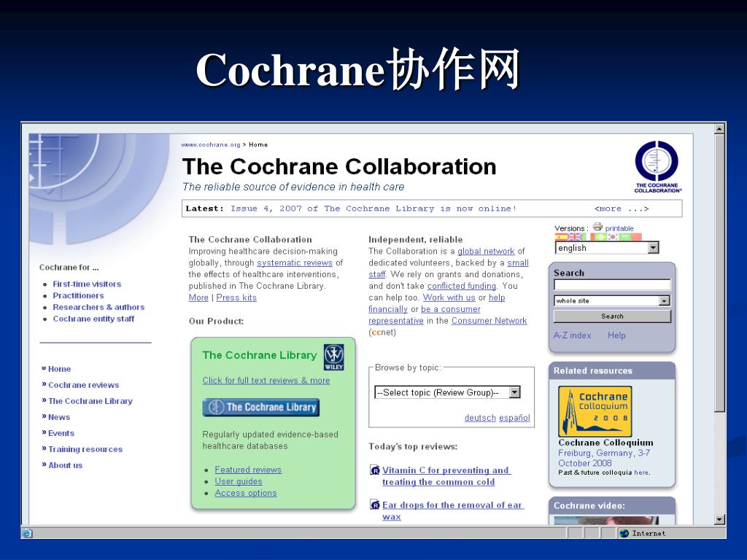This screenshot has height=560, width=747.
Task: Open the A-Z index link
Action: 572,335
